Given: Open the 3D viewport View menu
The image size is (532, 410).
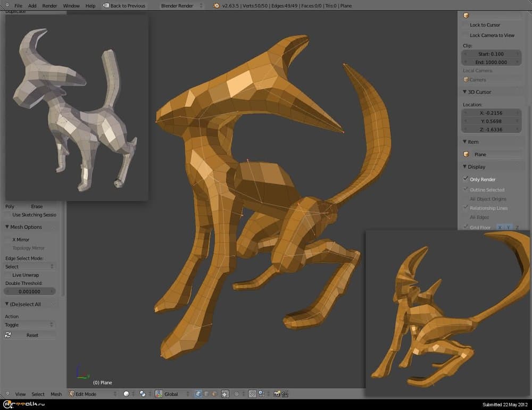Looking at the screenshot, I should [x=20, y=394].
